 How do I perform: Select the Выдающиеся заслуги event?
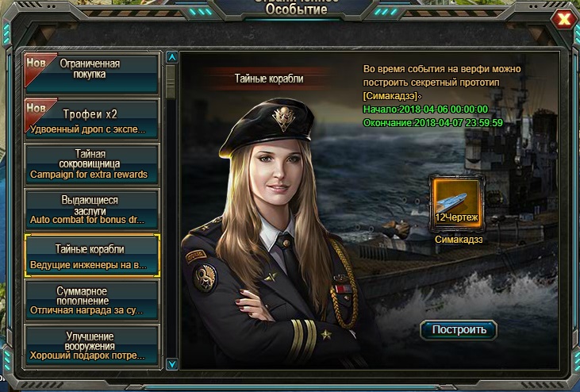[92, 209]
